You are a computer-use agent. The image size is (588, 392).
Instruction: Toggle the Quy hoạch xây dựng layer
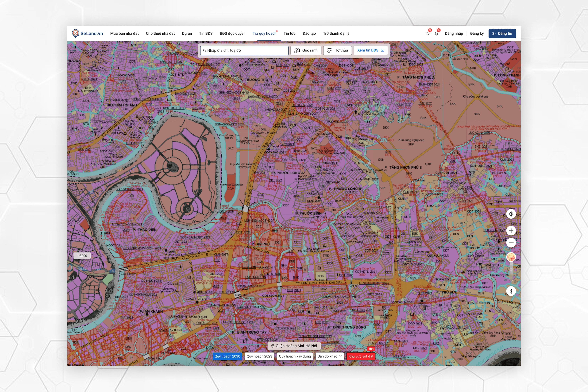295,356
